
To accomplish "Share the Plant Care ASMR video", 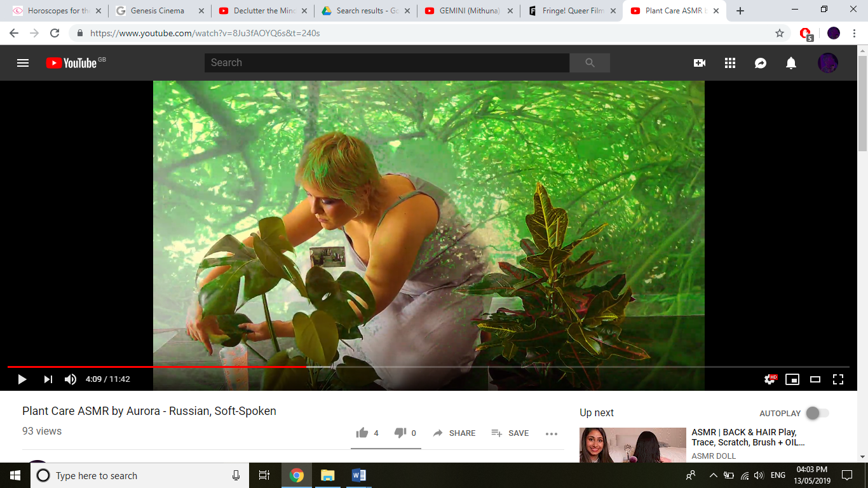I will point(454,433).
